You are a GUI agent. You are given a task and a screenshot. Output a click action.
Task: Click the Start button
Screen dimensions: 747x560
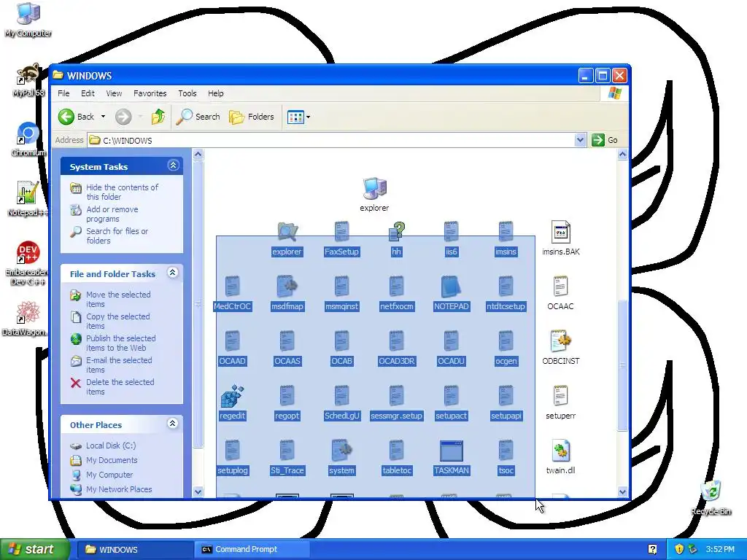(x=34, y=549)
